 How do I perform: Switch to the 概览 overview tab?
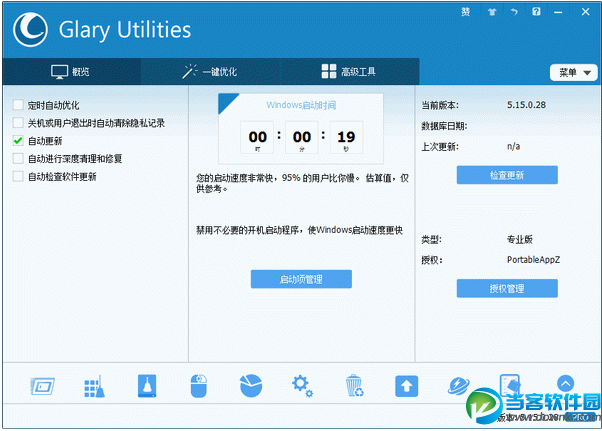[71, 71]
